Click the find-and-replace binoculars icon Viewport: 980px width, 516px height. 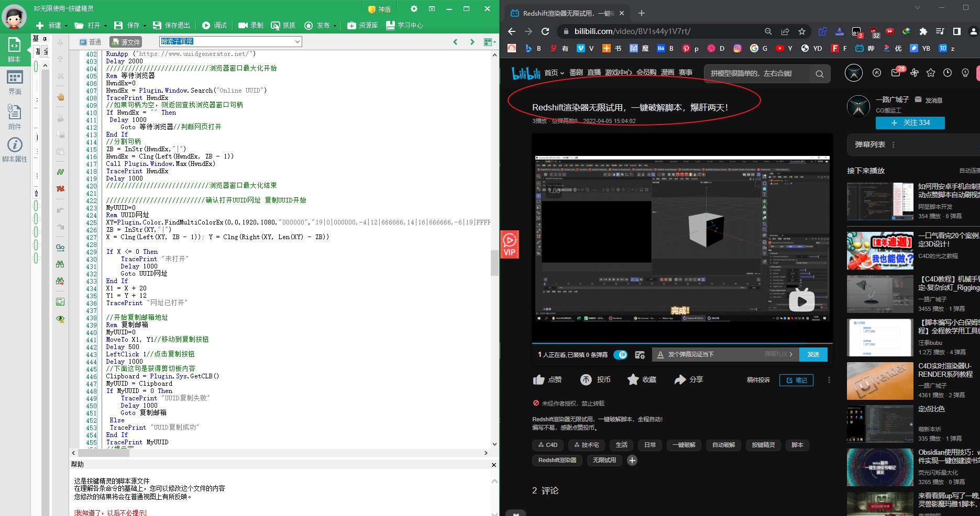coord(60,281)
